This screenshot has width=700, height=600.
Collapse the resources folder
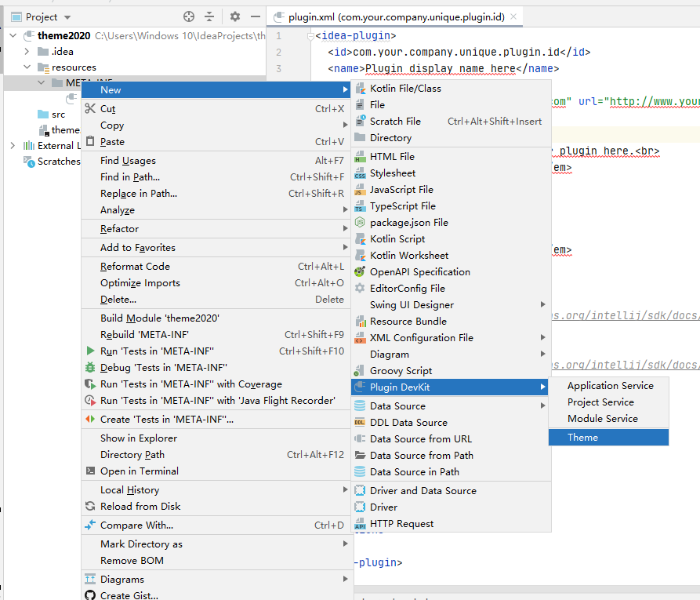tap(27, 67)
